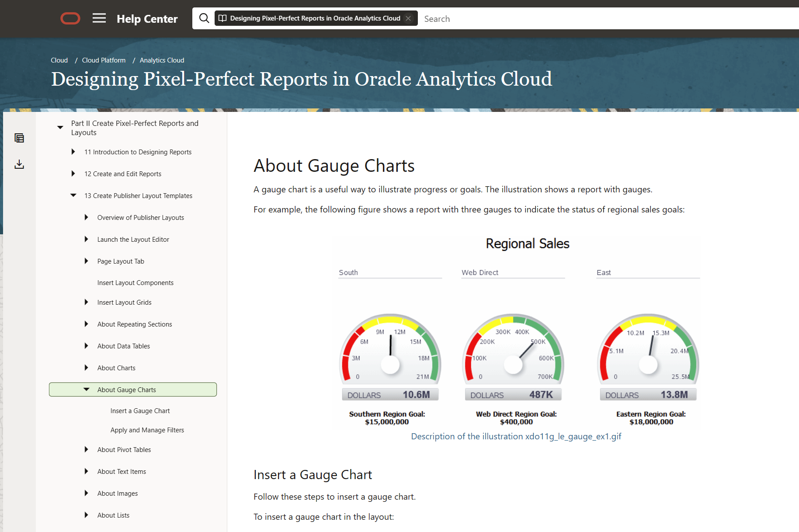
Task: Click the book icon in search chip
Action: [222, 18]
